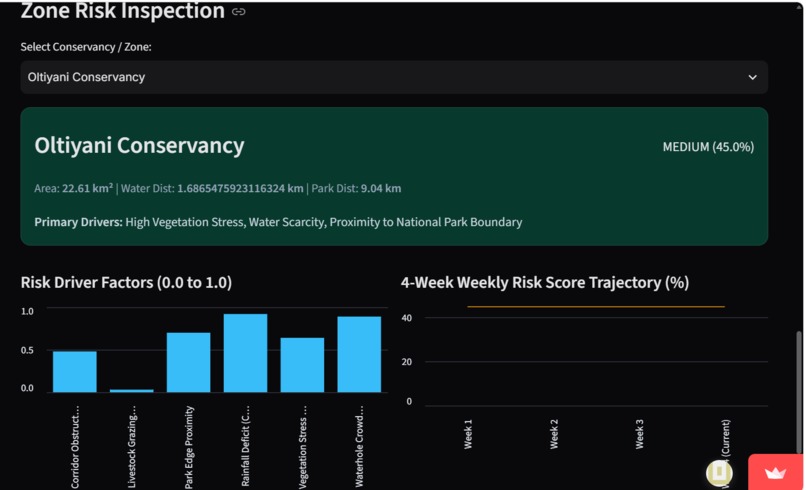Click the Rainfall Deficit bar
806x490 pixels.
pos(245,353)
